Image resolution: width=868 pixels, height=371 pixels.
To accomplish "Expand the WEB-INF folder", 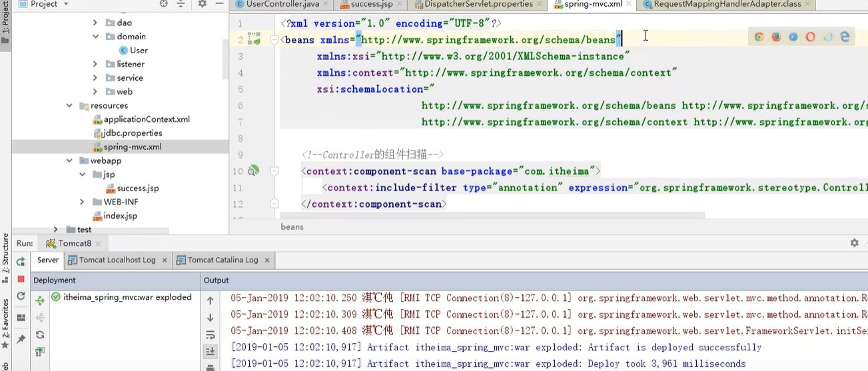I will point(82,202).
